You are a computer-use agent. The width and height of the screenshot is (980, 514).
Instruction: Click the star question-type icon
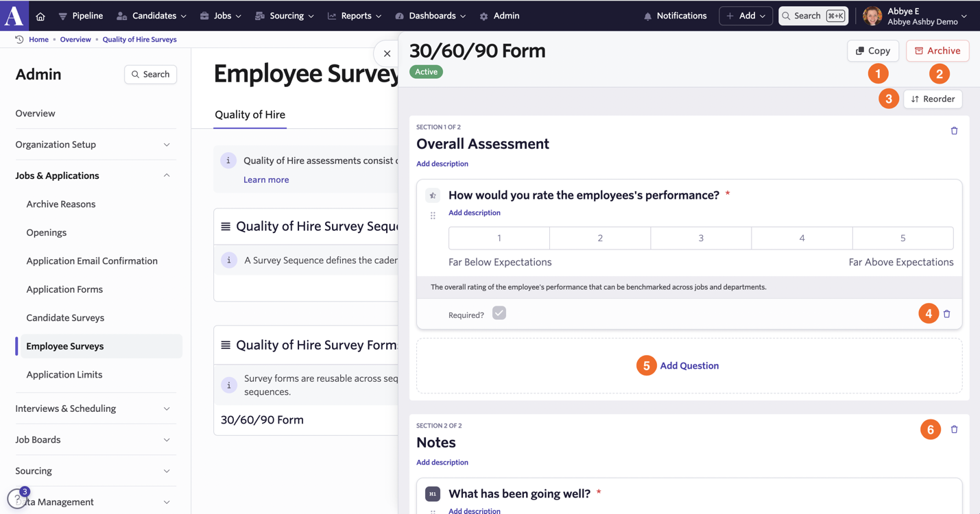[x=433, y=195]
